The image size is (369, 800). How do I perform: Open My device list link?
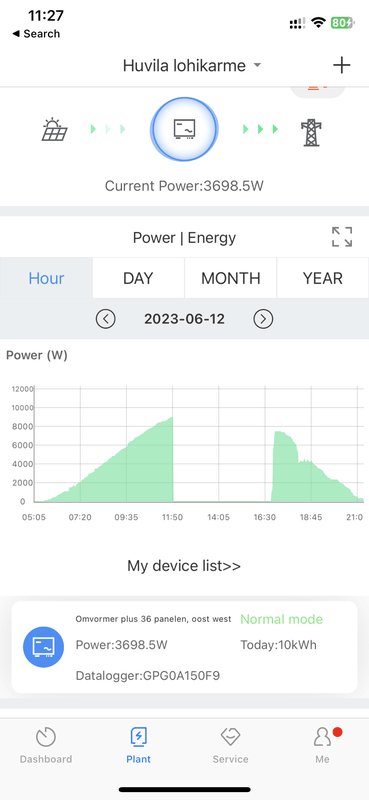184,565
